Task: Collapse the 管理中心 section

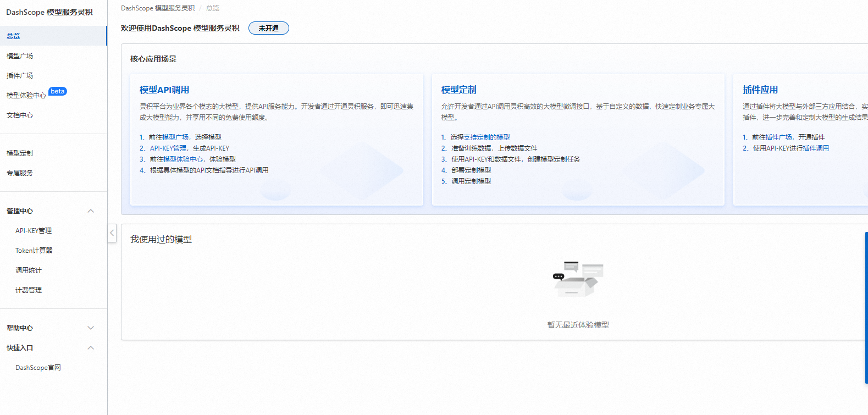Action: point(91,211)
